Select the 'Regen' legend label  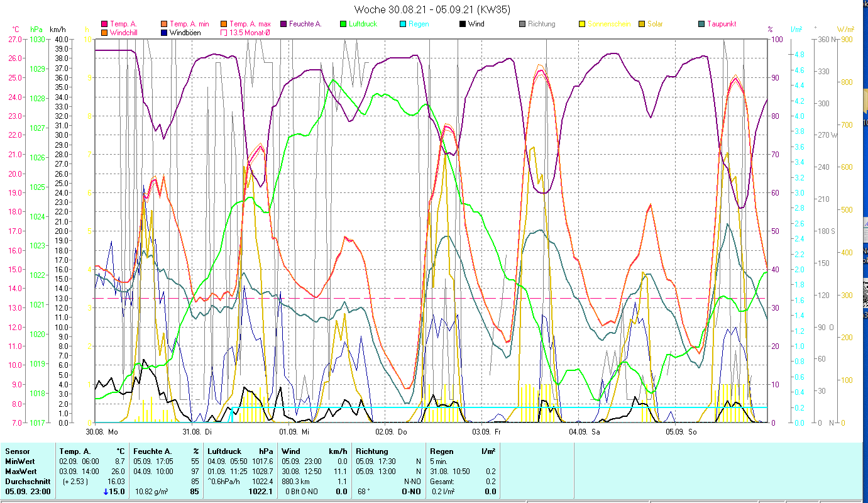(419, 24)
